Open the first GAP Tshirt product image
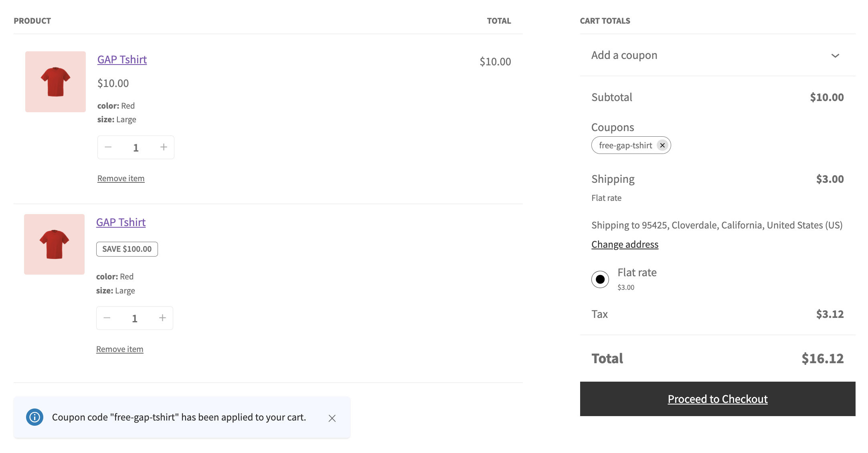 click(x=55, y=81)
